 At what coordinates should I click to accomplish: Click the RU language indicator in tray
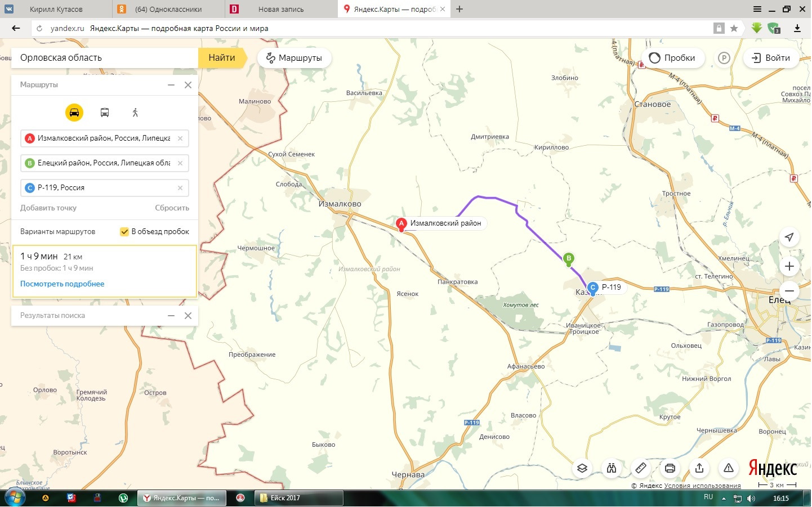pos(708,497)
